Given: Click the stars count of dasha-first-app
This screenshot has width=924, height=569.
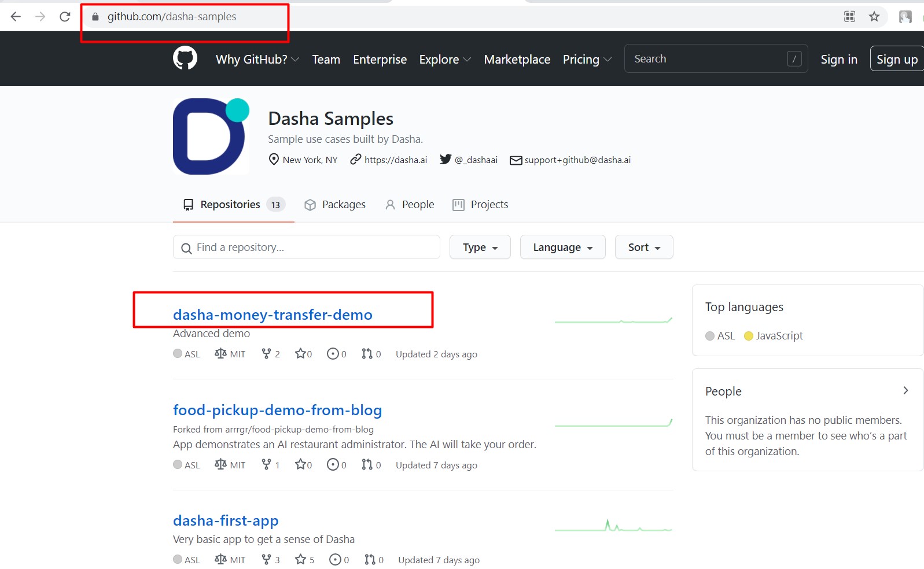Looking at the screenshot, I should tap(305, 560).
